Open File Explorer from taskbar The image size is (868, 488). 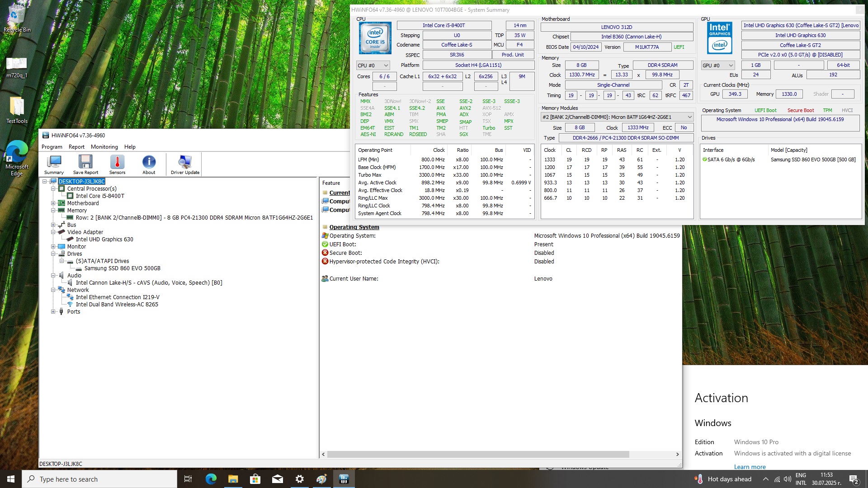[233, 479]
